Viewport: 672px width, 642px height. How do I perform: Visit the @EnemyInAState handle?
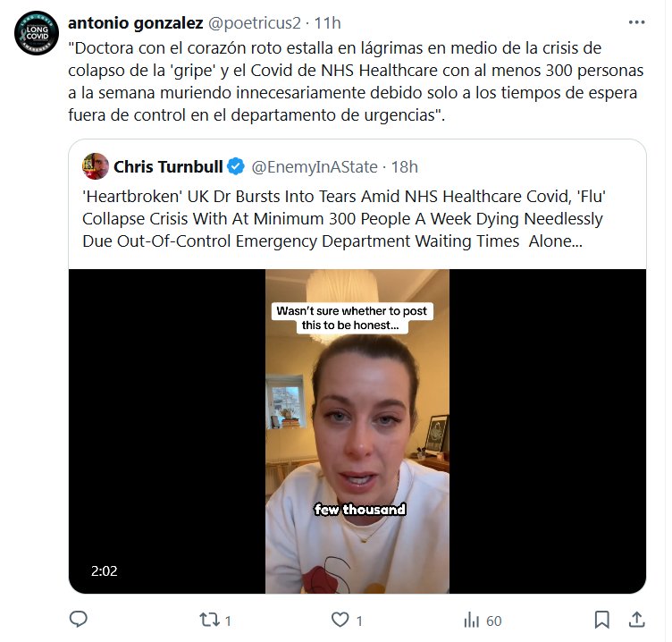coord(315,167)
